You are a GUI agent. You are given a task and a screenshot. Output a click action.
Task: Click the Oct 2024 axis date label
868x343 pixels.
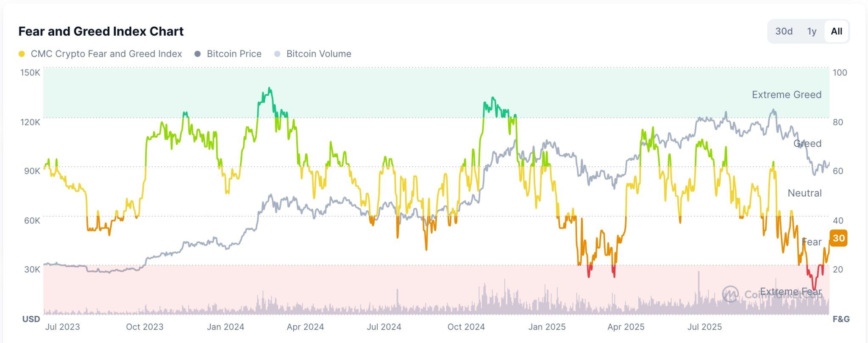point(466,327)
